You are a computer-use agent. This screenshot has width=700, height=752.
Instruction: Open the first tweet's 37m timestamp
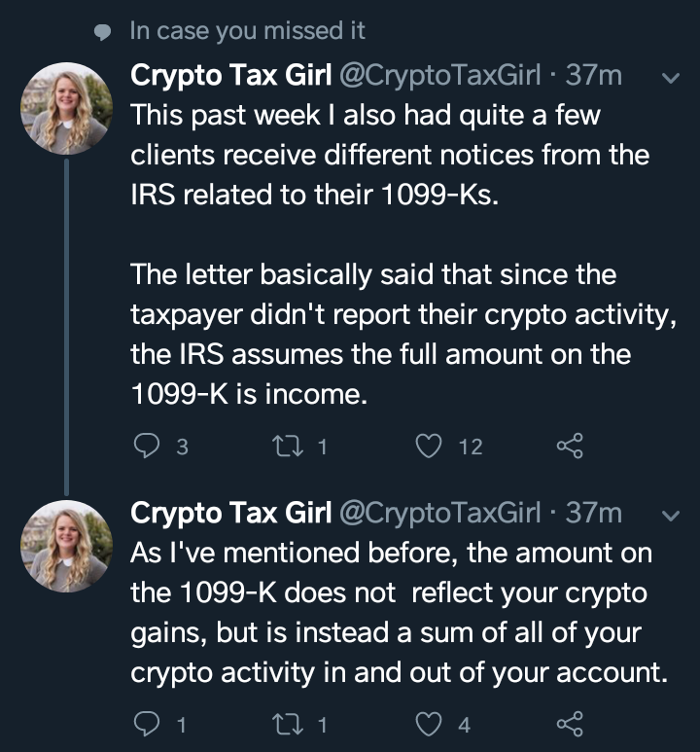[x=593, y=76]
